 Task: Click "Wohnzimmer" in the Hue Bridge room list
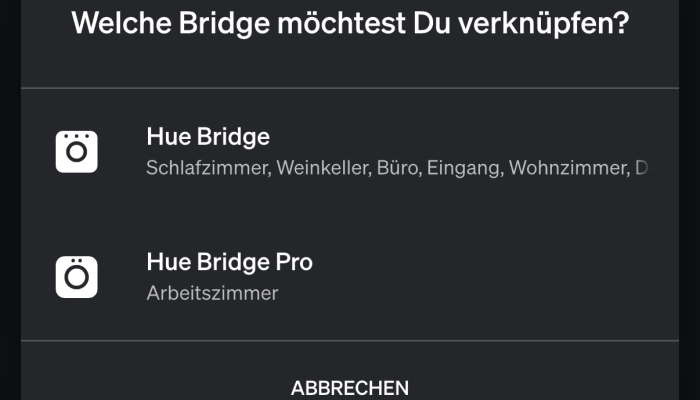566,168
